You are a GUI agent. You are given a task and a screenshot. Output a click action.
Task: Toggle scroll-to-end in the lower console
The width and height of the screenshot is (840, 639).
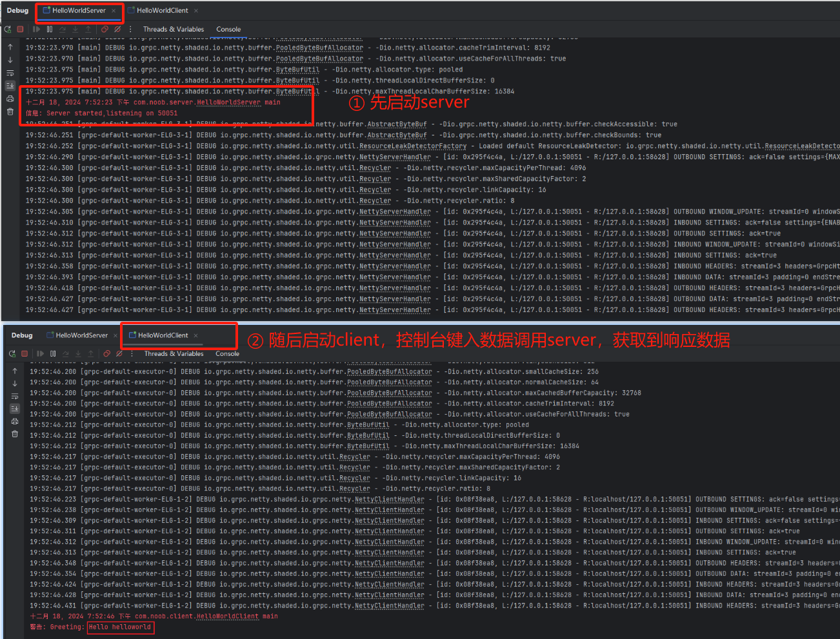click(14, 409)
